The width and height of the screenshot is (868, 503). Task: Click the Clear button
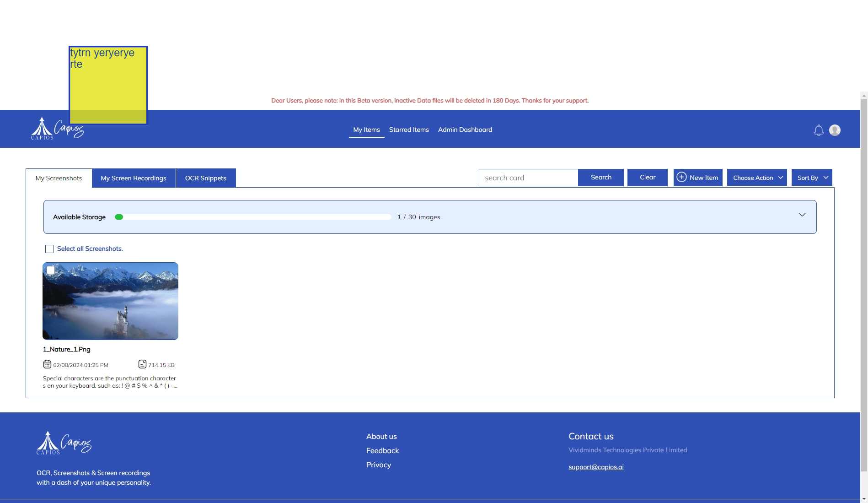click(648, 178)
